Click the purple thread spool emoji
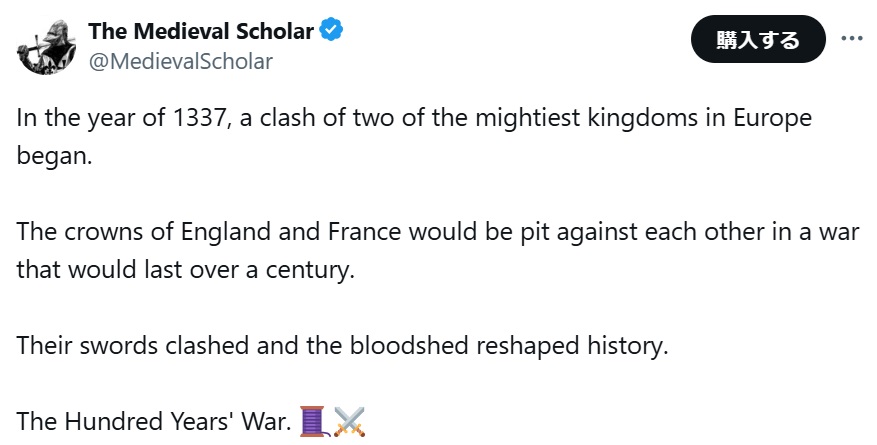 [314, 422]
